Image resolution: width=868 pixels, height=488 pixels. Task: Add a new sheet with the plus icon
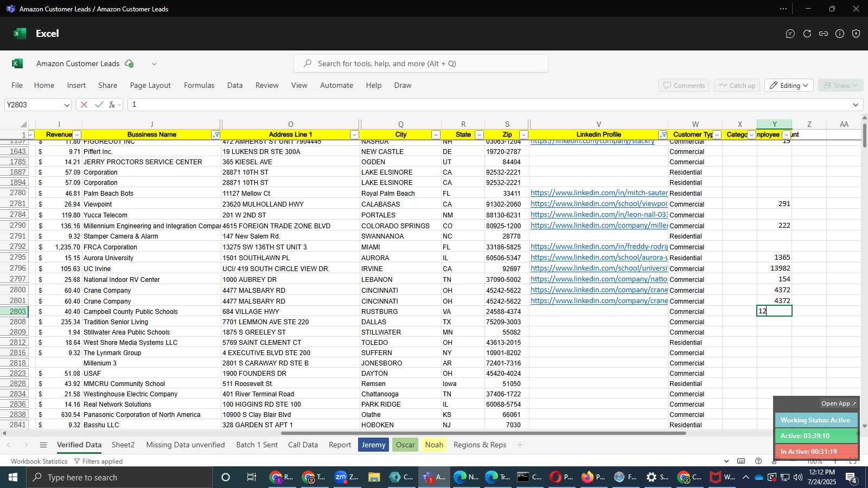point(520,445)
